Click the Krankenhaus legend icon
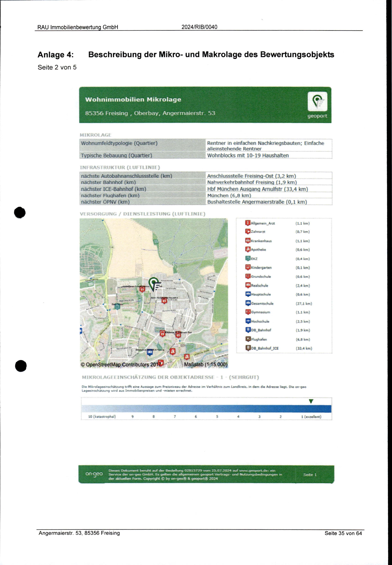Screen dimensions: 392x565 point(248,241)
